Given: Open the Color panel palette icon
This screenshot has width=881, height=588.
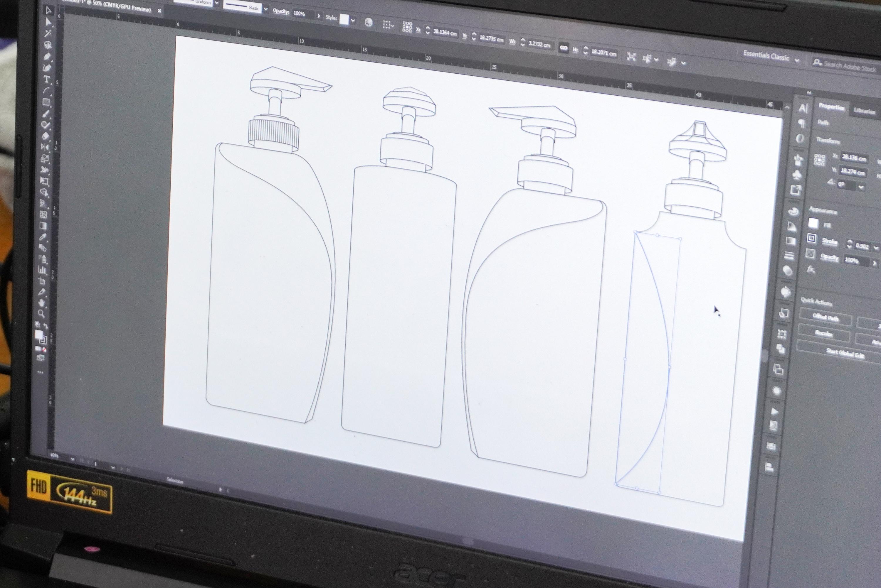Looking at the screenshot, I should pos(793,211).
